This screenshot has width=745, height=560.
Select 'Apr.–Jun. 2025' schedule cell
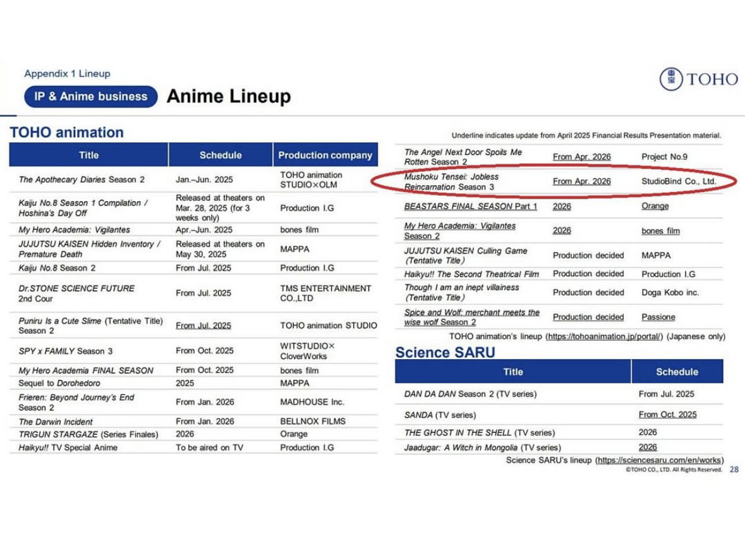click(204, 229)
